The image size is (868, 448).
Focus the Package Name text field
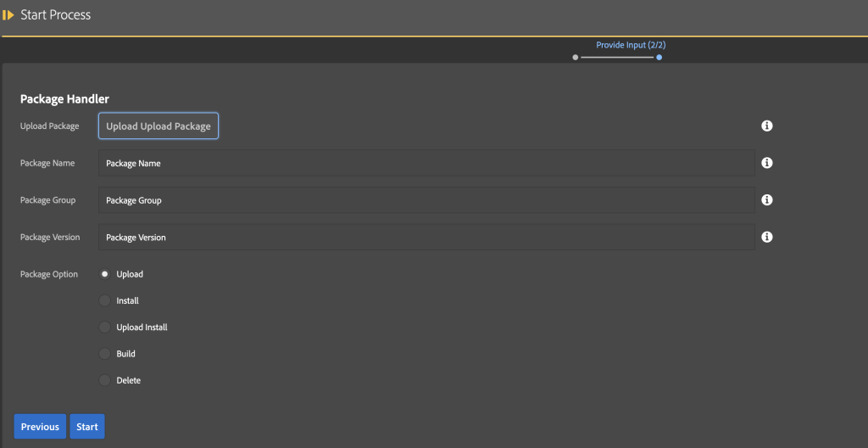coord(426,163)
